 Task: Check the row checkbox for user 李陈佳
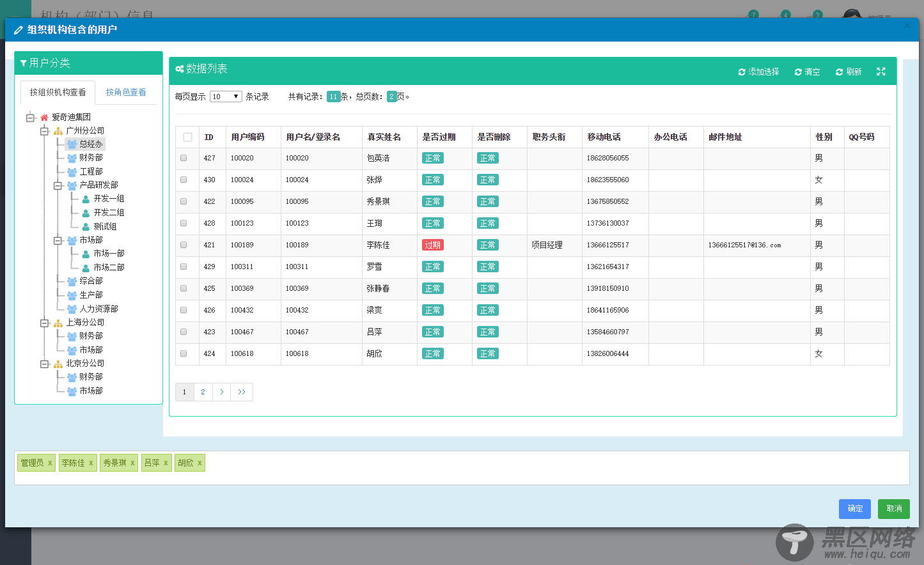(x=184, y=245)
